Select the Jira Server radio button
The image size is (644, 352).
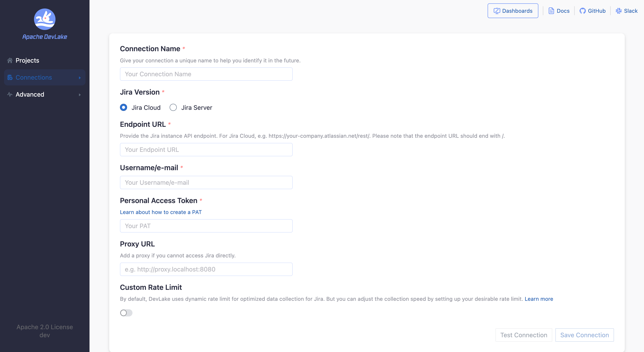click(173, 107)
